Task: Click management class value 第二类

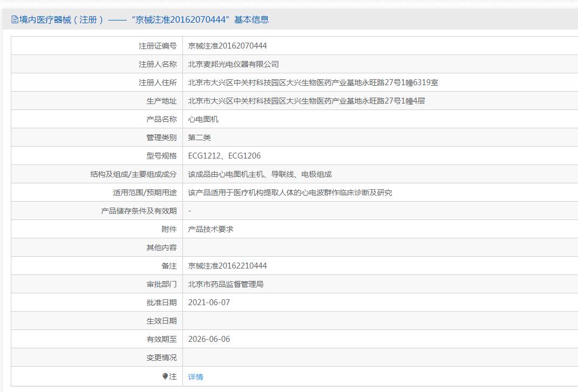Action: [200, 137]
